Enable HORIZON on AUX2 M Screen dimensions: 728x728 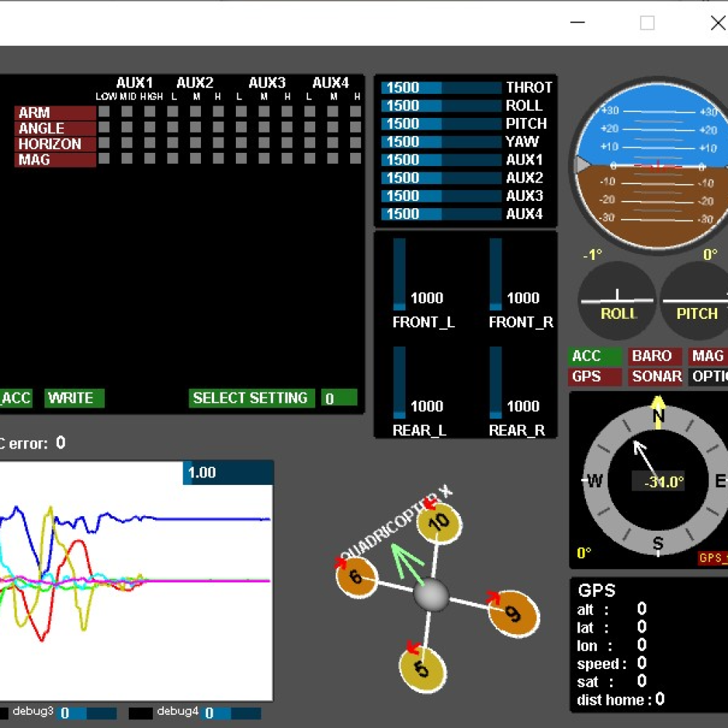tap(195, 143)
